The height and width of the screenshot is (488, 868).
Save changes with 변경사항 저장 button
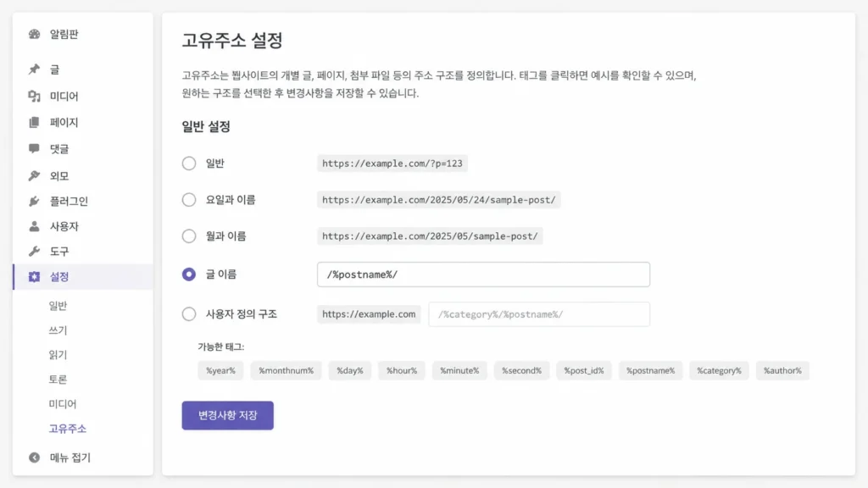pyautogui.click(x=227, y=415)
